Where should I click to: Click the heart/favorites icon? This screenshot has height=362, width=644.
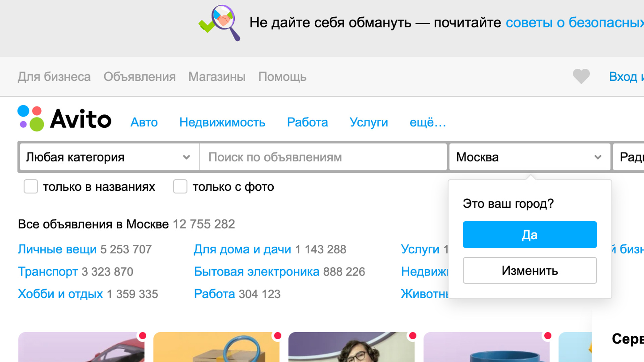click(x=581, y=76)
